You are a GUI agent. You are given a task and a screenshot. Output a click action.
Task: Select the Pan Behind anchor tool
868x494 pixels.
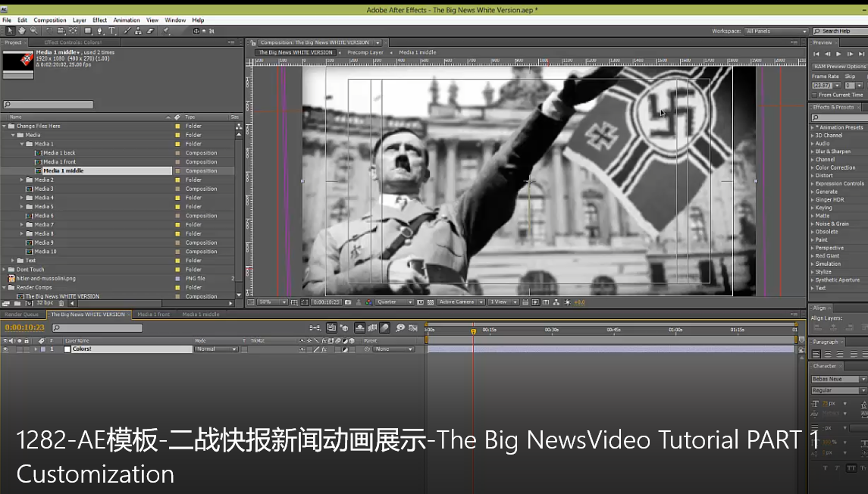coord(73,31)
